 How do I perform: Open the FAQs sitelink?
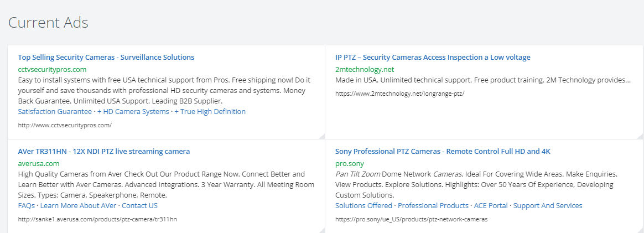pyautogui.click(x=27, y=205)
